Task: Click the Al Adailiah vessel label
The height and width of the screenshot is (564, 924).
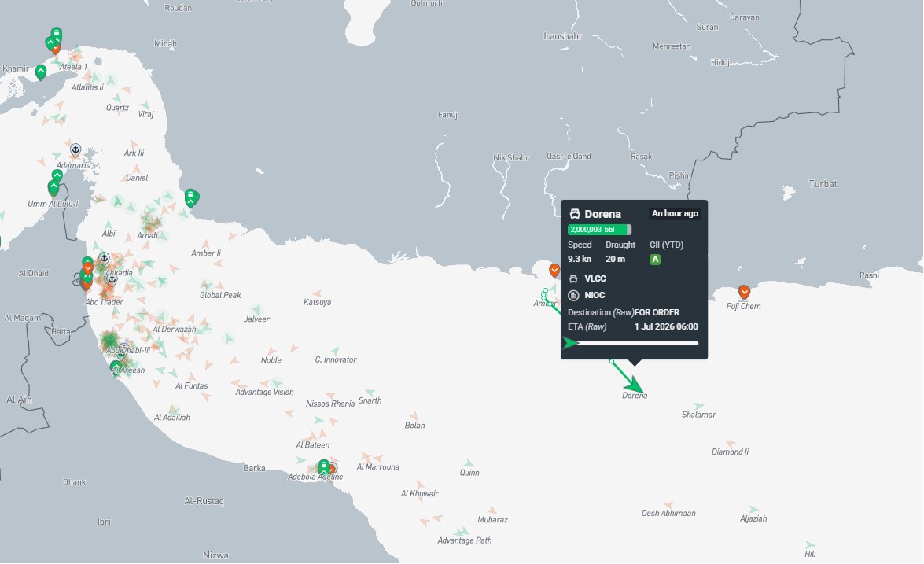Action: click(x=172, y=418)
